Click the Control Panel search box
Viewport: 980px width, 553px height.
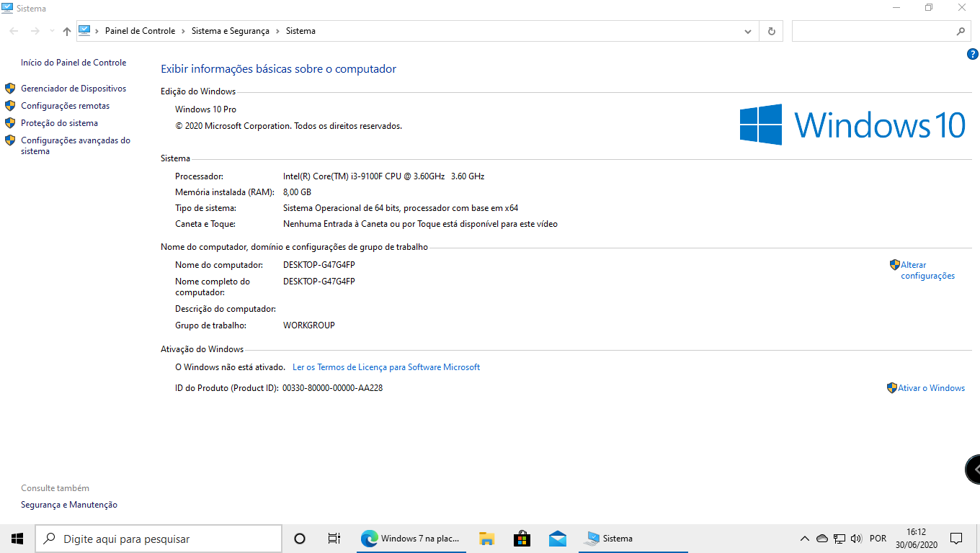[x=881, y=31]
